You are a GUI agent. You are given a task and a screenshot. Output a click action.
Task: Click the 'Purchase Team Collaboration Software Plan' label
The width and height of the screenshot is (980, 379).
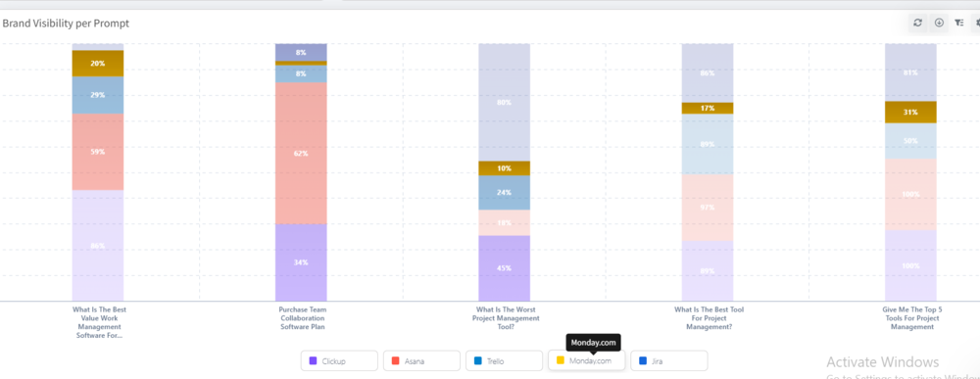tap(301, 318)
